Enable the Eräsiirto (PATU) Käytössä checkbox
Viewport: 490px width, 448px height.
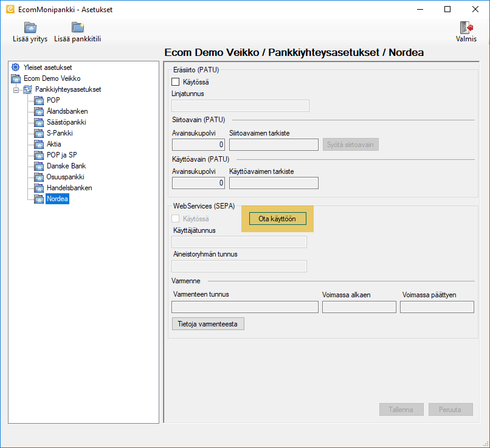(176, 82)
